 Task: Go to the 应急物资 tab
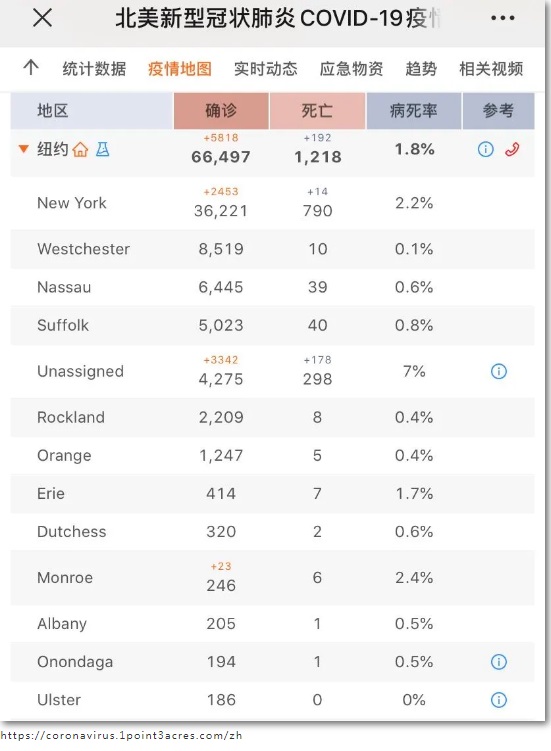(351, 68)
